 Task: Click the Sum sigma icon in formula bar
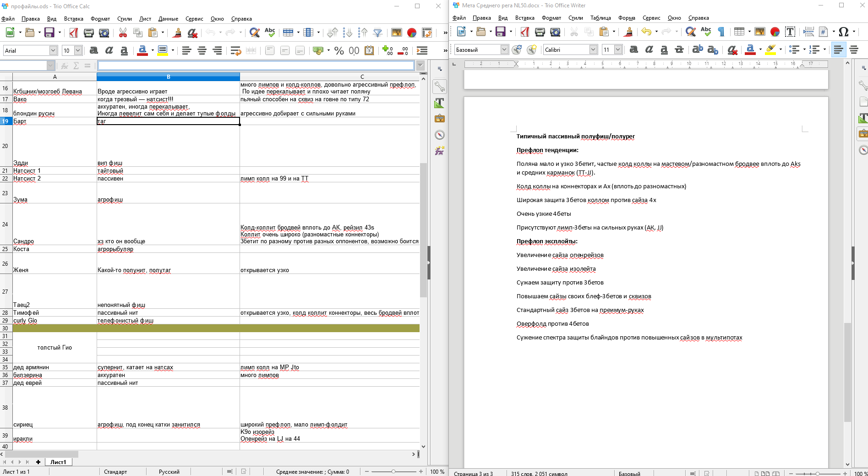point(76,66)
